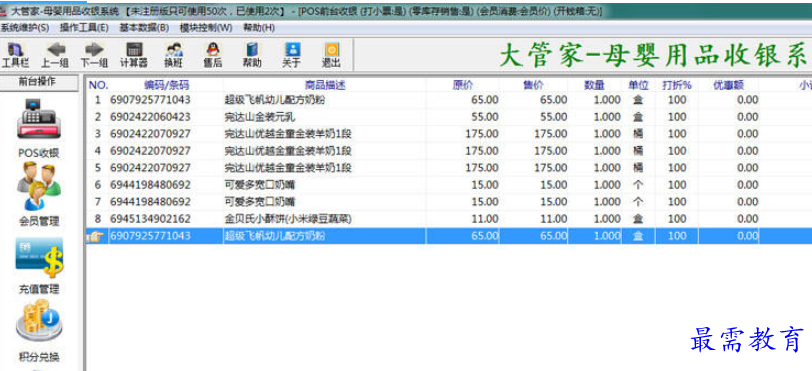
Task: Click the 售价 column header
Action: point(533,85)
